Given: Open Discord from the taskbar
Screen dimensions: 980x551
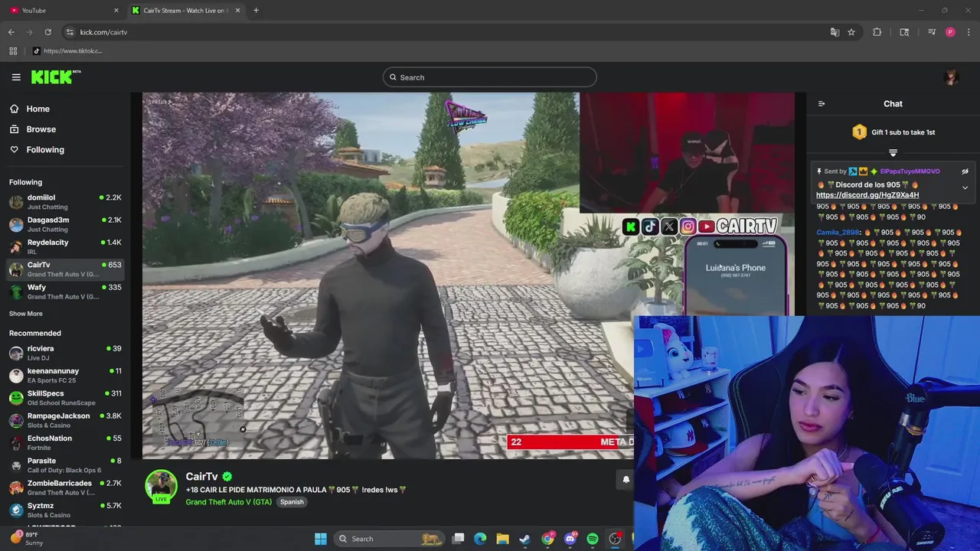Looking at the screenshot, I should [x=570, y=539].
